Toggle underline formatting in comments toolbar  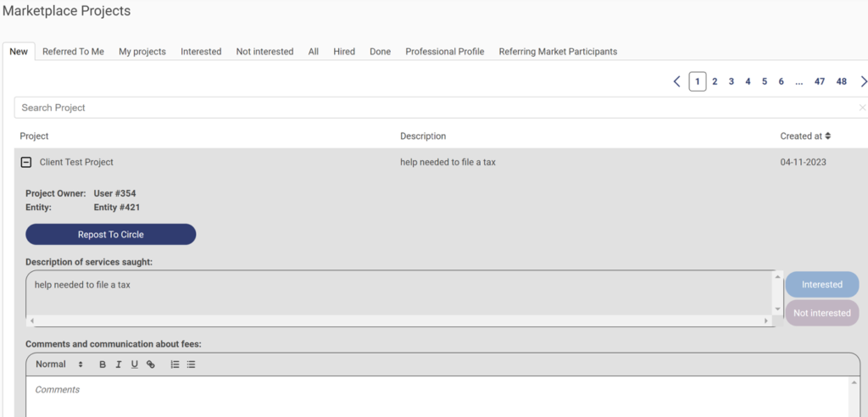tap(134, 364)
